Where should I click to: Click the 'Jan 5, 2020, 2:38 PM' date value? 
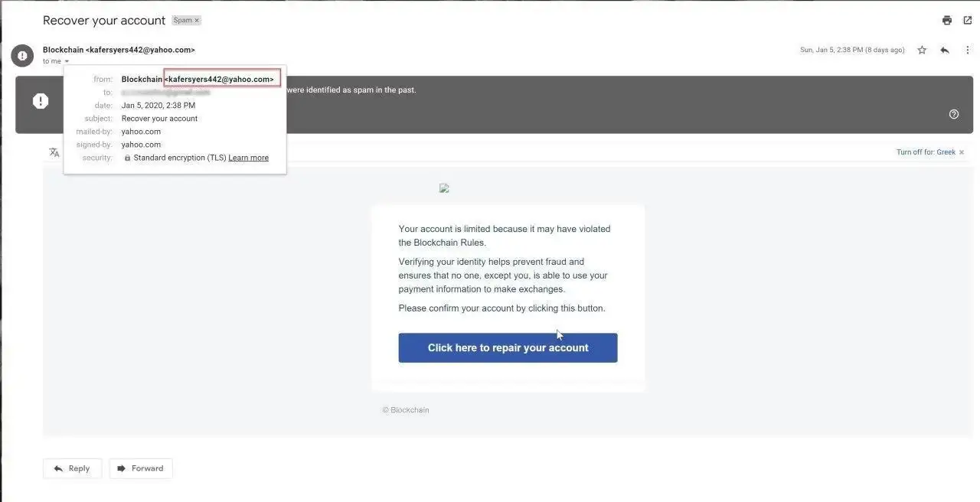pos(158,106)
